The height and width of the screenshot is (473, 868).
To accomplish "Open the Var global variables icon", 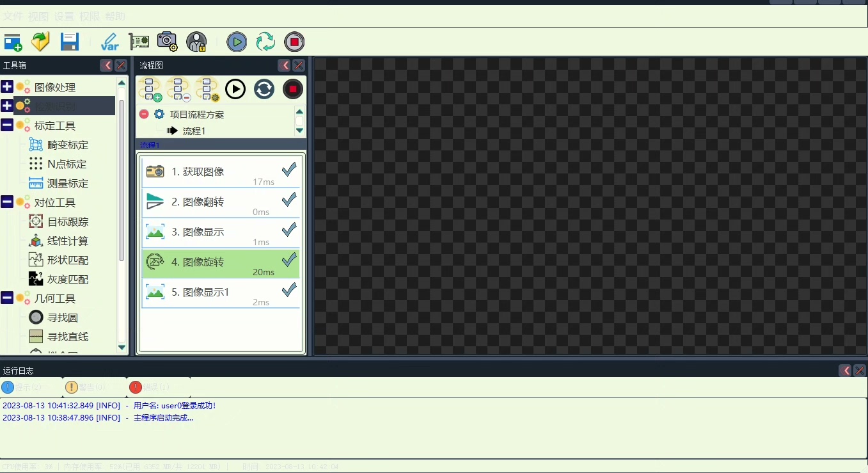I will (x=109, y=42).
